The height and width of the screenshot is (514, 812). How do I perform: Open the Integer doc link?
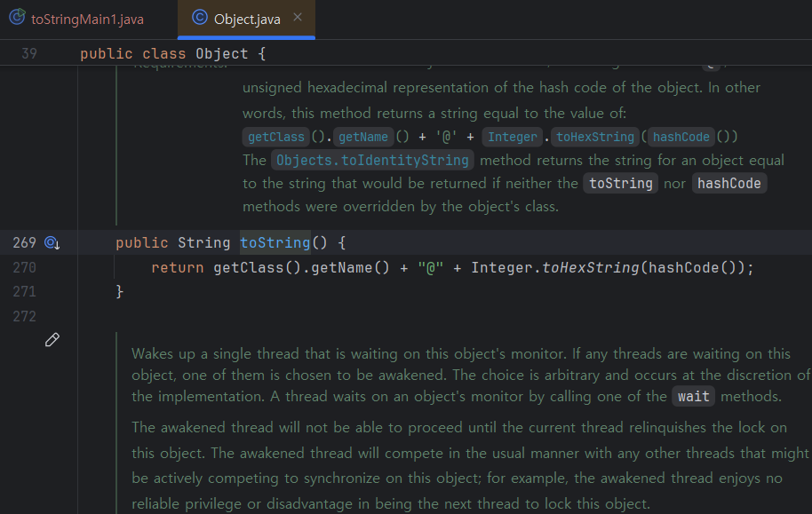(512, 138)
